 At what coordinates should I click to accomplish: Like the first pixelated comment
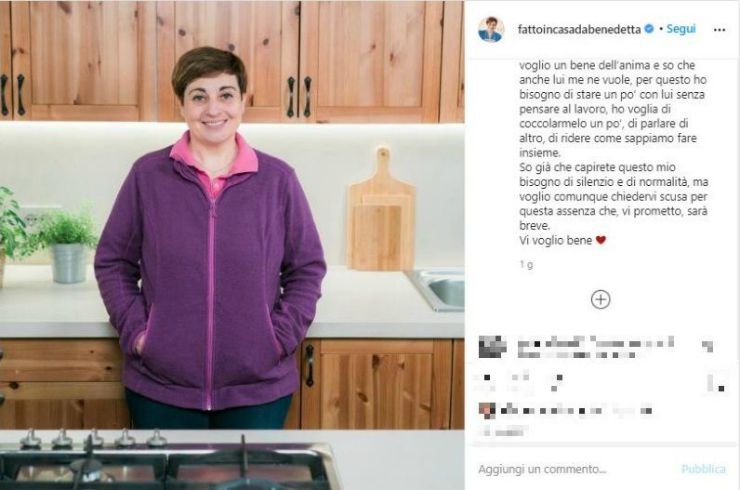tap(707, 347)
